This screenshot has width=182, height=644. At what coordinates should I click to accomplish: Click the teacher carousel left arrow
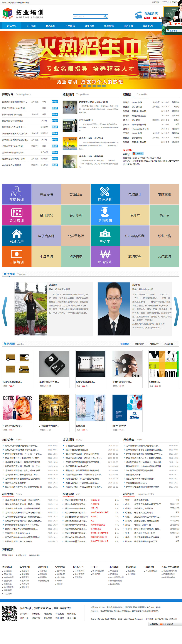(5, 311)
